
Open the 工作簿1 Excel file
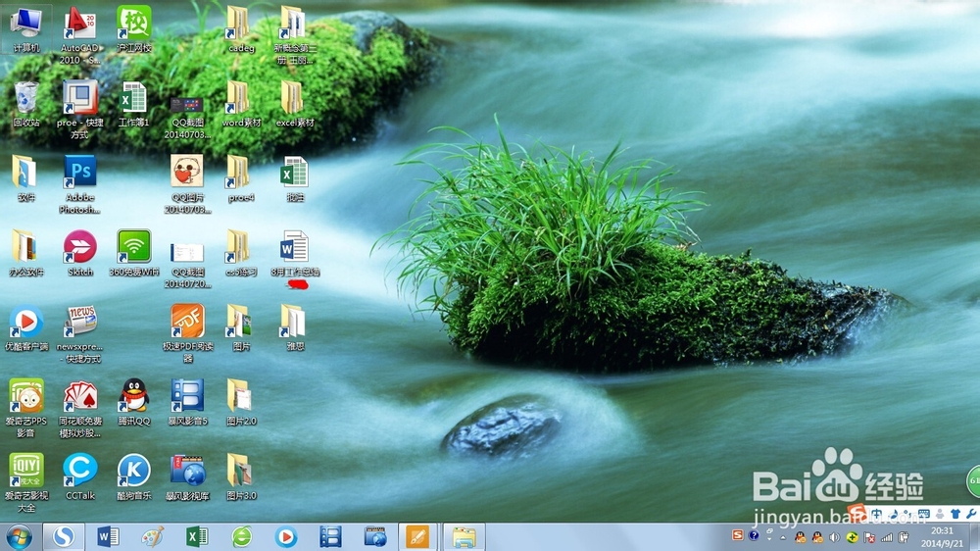point(133,104)
